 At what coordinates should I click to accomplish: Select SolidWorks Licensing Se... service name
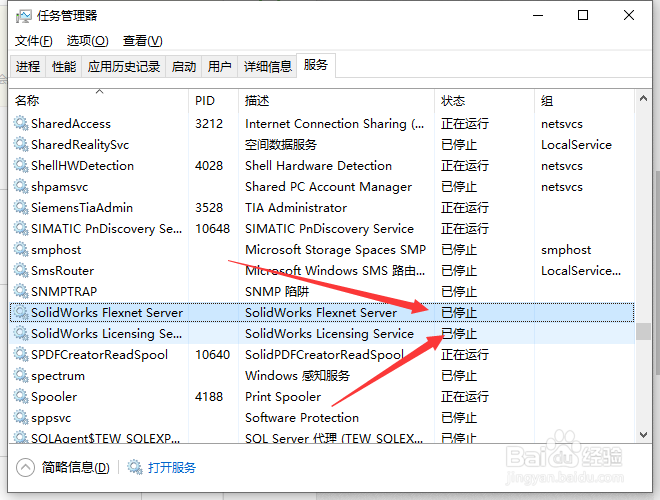(x=106, y=334)
